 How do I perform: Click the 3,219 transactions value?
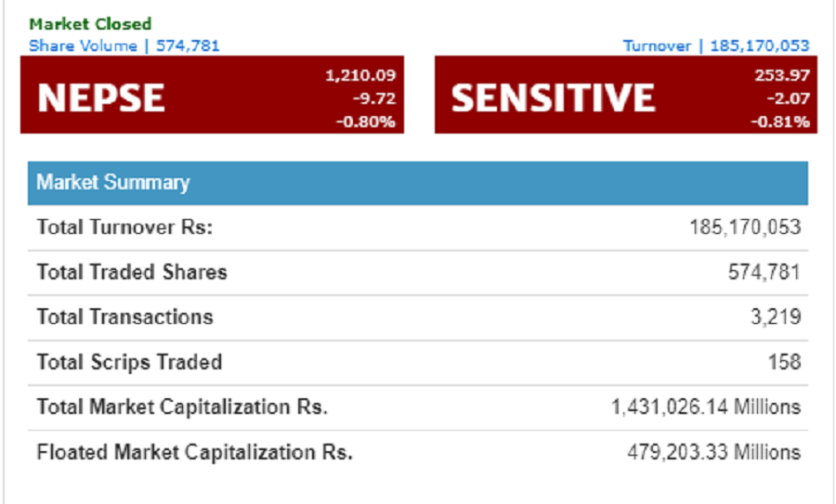point(776,317)
